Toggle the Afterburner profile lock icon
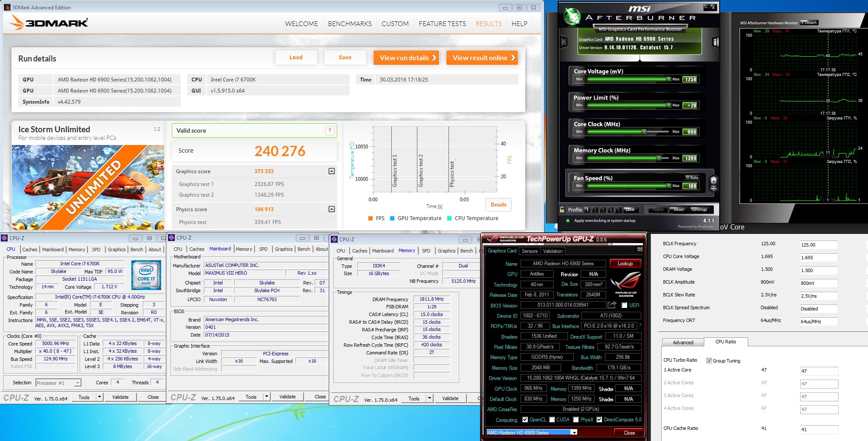 click(562, 209)
